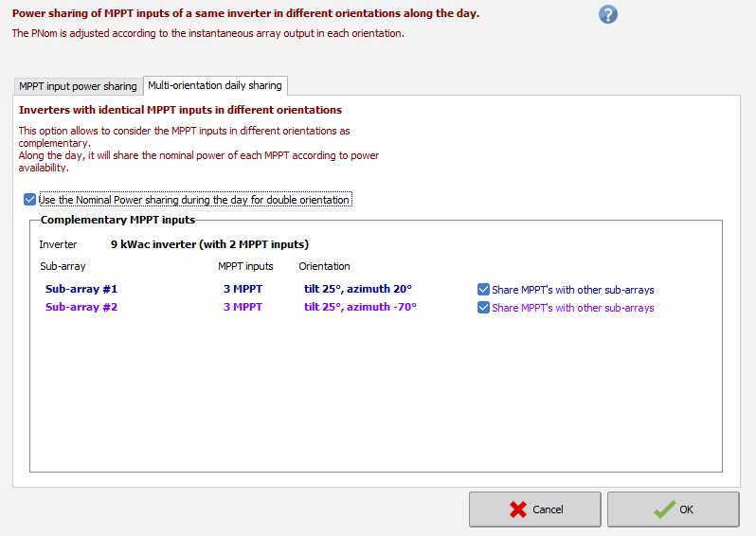Click the orientation text with azimuth 20°

[x=358, y=290]
